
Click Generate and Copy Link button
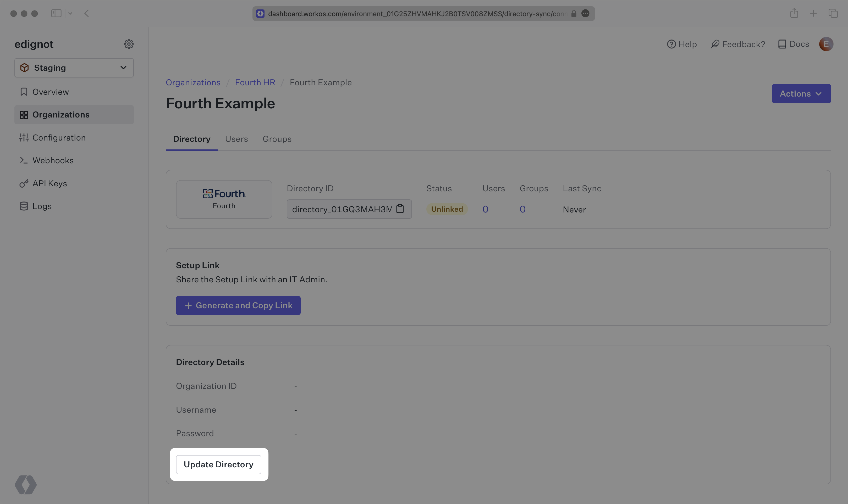pyautogui.click(x=238, y=305)
